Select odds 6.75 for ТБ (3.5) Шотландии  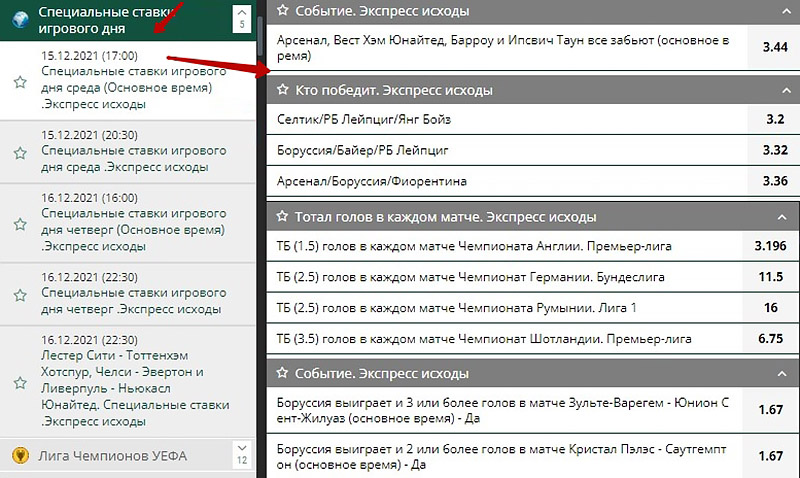(770, 339)
